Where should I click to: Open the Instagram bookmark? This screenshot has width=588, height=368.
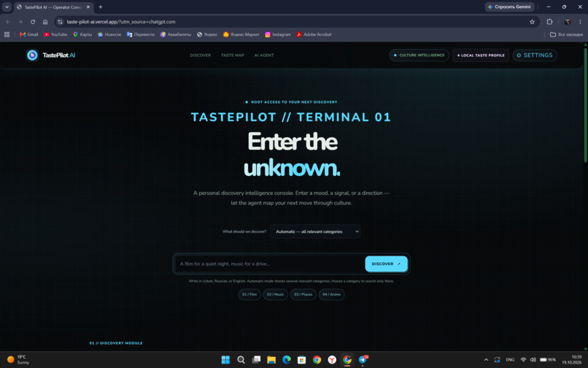[278, 34]
